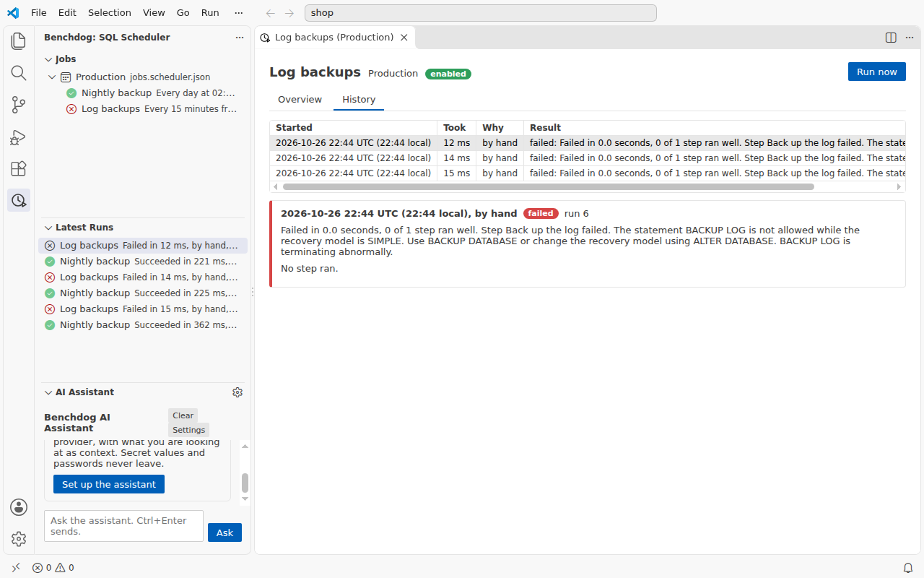Collapse the Production jobs.scheduler.json node
Image resolution: width=924 pixels, height=578 pixels.
coord(52,77)
